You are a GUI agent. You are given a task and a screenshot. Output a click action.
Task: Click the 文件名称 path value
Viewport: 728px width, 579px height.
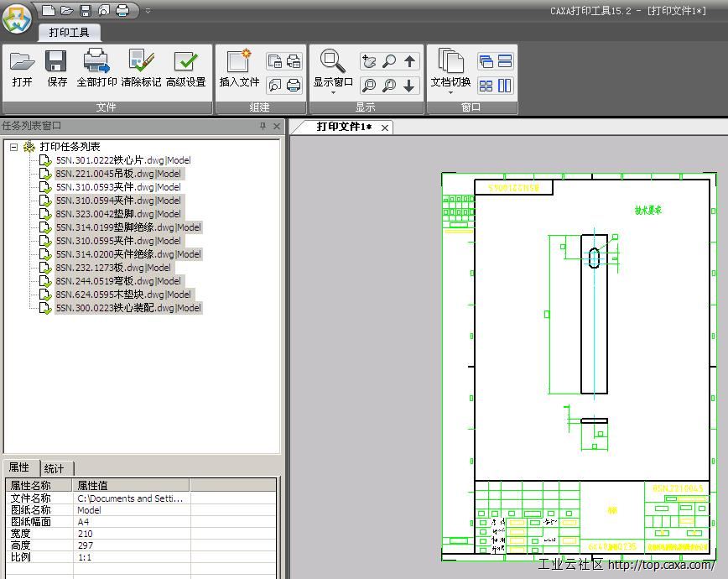click(131, 498)
